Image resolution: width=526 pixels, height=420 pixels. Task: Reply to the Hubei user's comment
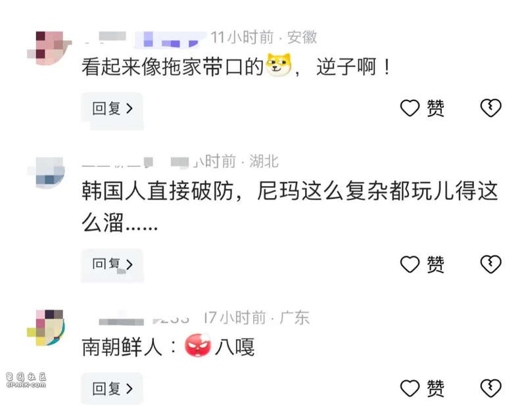(112, 265)
